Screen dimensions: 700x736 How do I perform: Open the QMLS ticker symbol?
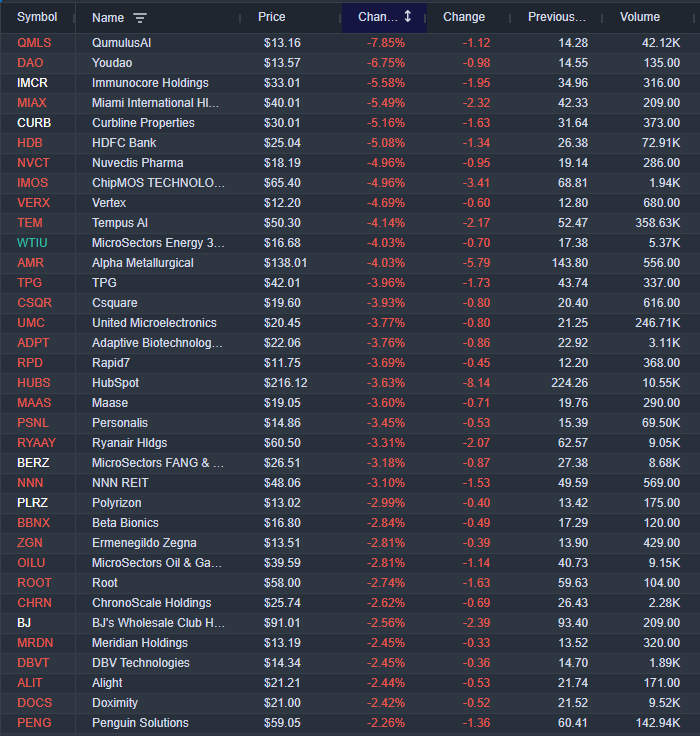click(x=34, y=43)
